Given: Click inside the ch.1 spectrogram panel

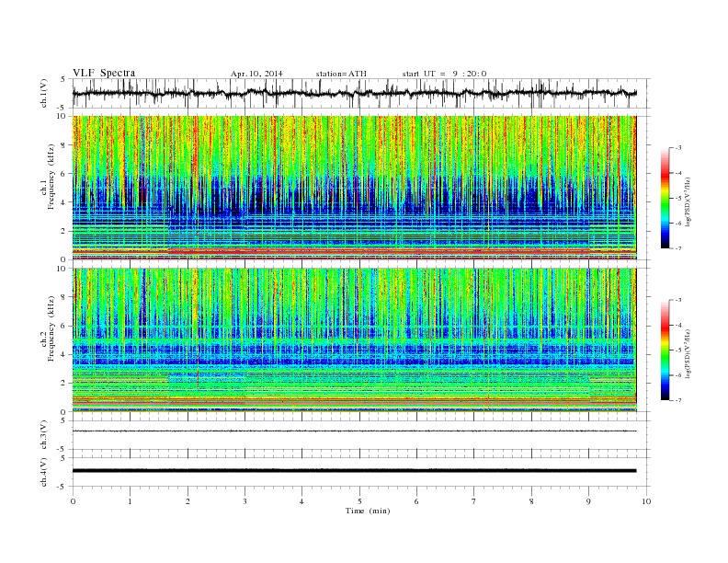Looking at the screenshot, I should (354, 188).
